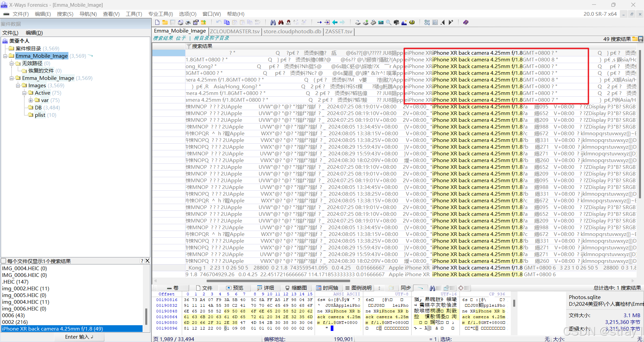Open the case data File(L) menu
The height and width of the screenshot is (342, 644).
tap(10, 33)
